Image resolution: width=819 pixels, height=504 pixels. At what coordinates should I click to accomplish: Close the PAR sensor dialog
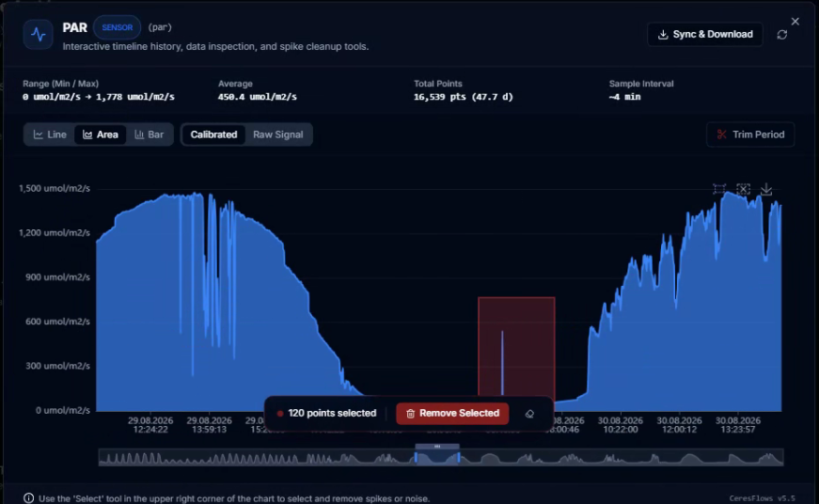795,22
